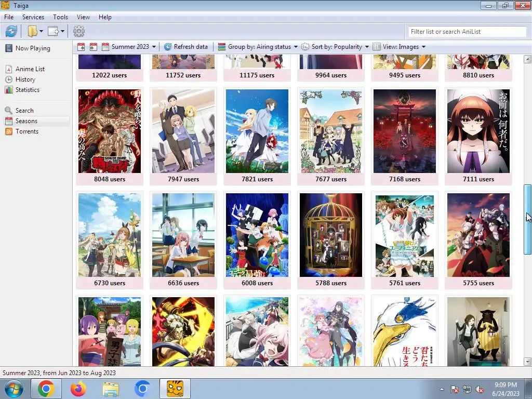
Task: Select the anime poster with 5761 users
Action: [405, 235]
